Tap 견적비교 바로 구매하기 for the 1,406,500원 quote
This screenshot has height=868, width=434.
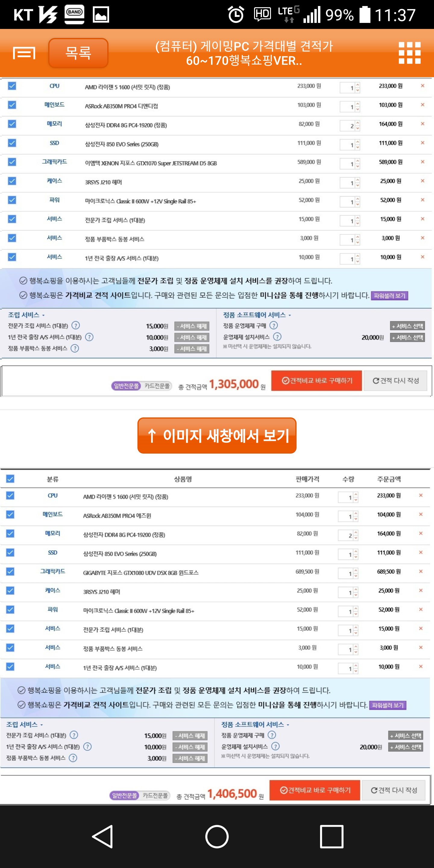coord(315,790)
